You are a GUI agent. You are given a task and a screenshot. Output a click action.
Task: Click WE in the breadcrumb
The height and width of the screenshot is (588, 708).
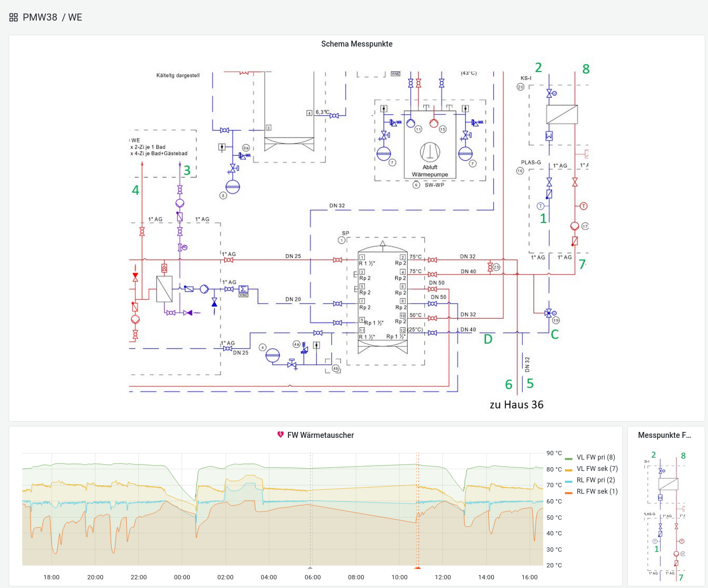tap(76, 17)
